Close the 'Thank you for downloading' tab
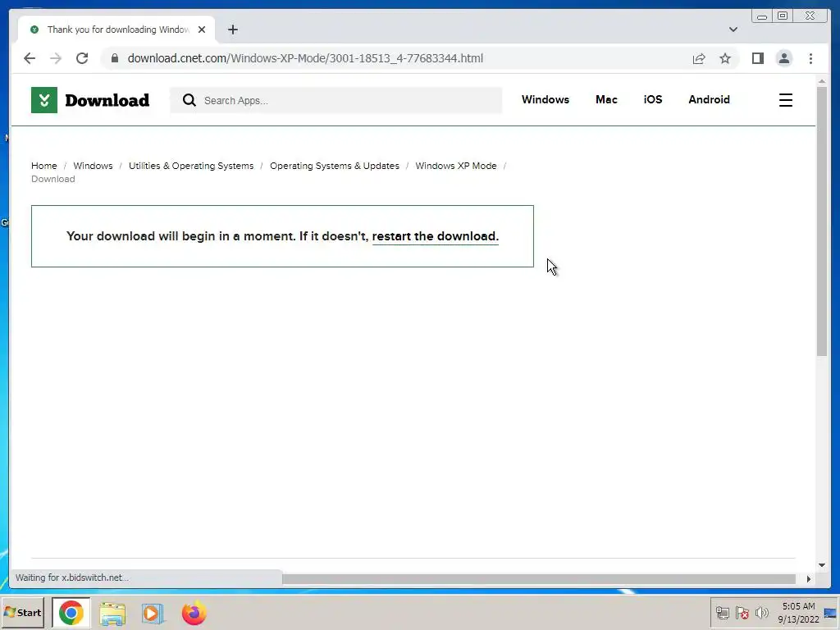 (x=202, y=30)
